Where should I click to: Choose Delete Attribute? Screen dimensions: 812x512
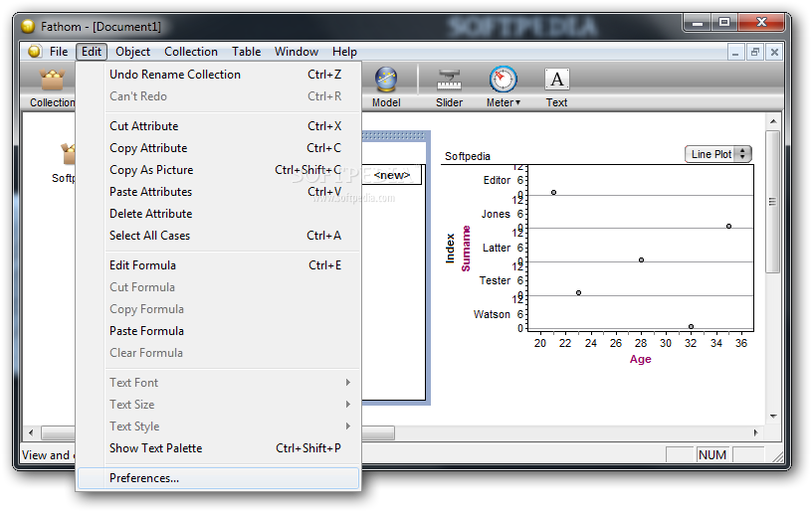tap(218, 214)
